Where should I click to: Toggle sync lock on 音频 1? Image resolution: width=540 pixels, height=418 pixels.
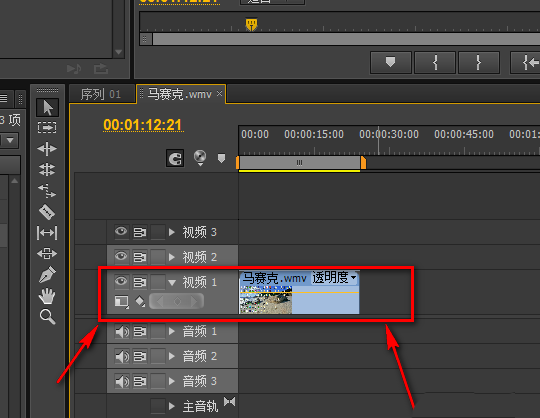[140, 332]
